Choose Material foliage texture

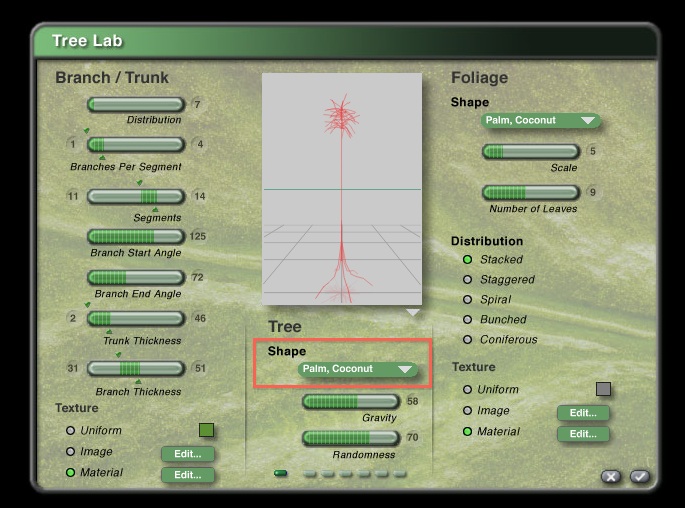467,432
